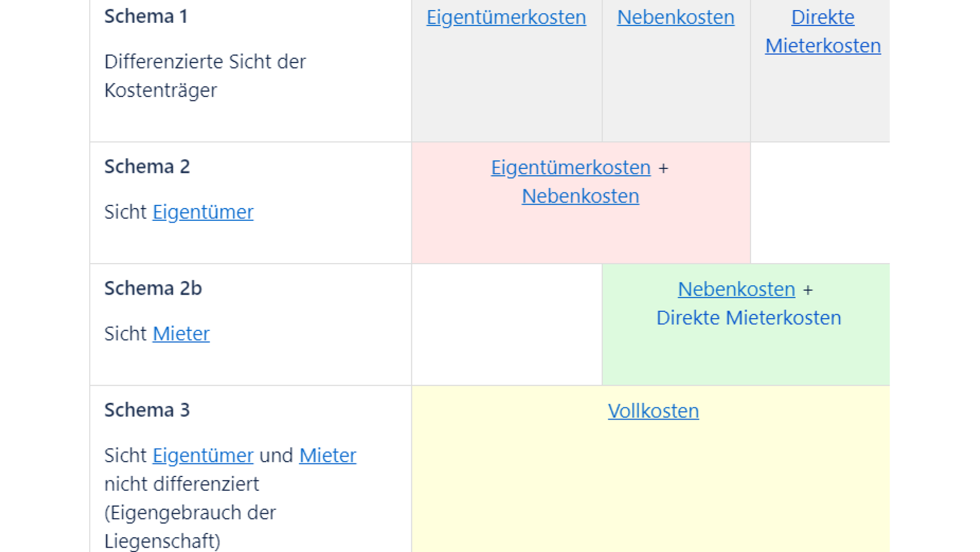Click empty white cell right of pink cell
This screenshot has width=980, height=552.
pos(820,203)
